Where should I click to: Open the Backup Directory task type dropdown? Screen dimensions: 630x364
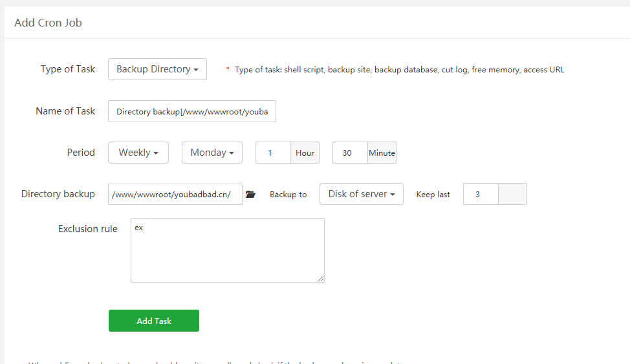(x=157, y=69)
